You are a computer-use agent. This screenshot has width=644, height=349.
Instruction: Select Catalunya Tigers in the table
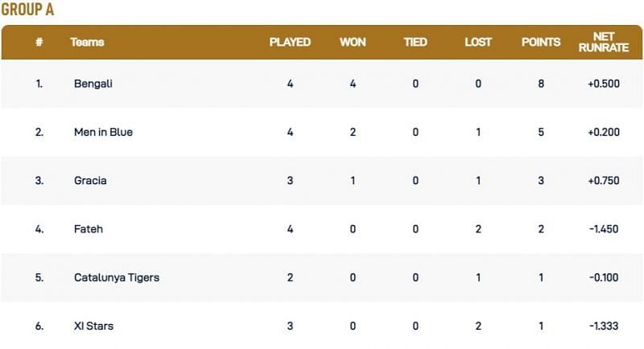[116, 277]
